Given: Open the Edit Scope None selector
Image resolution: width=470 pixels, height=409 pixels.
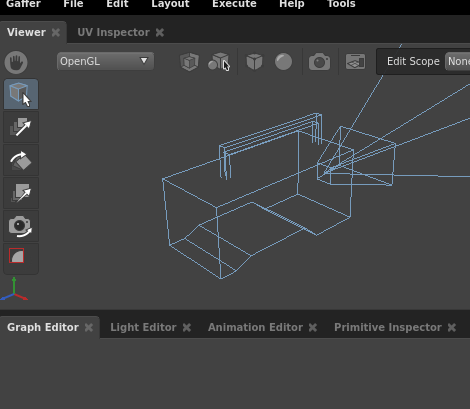Looking at the screenshot, I should point(458,61).
